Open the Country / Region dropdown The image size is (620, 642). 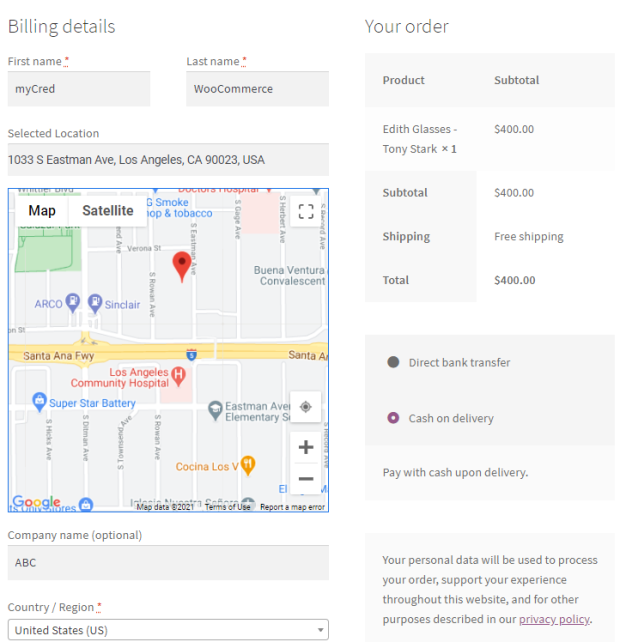tap(168, 630)
